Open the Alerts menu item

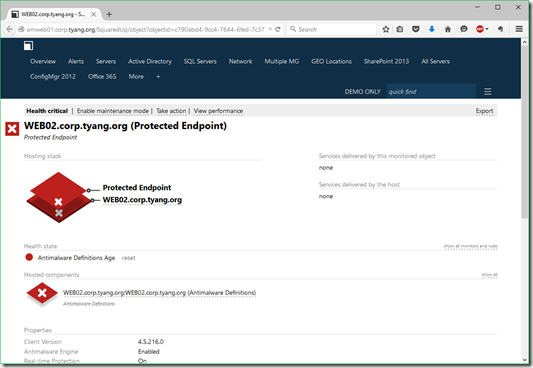(76, 61)
